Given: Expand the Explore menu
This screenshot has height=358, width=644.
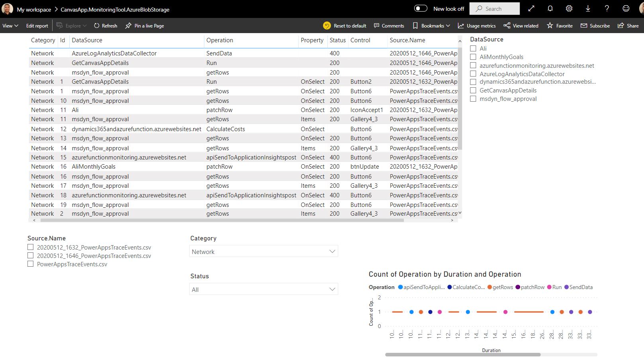Looking at the screenshot, I should coord(71,26).
